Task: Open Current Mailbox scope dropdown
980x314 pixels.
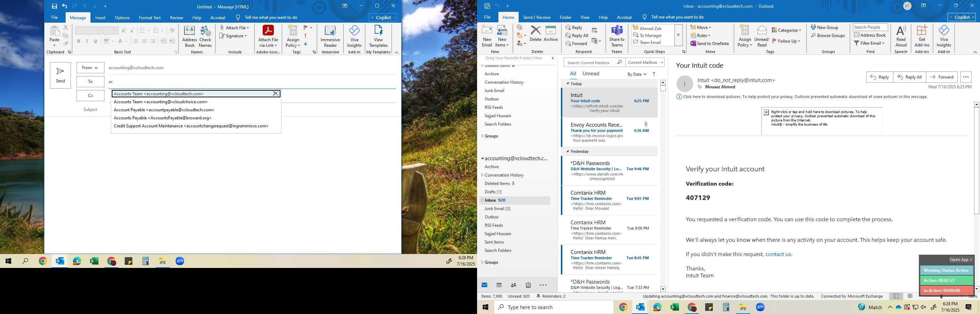Action: point(646,62)
